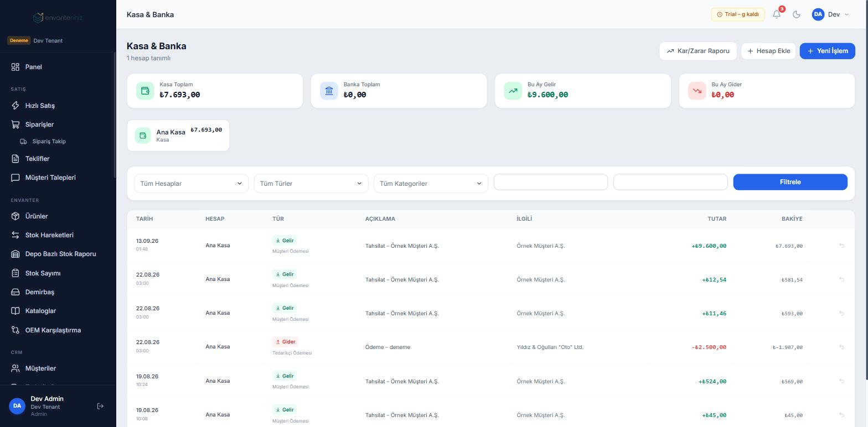This screenshot has height=427, width=868.
Task: Click the Hızlı Satış lightning icon
Action: pos(15,106)
